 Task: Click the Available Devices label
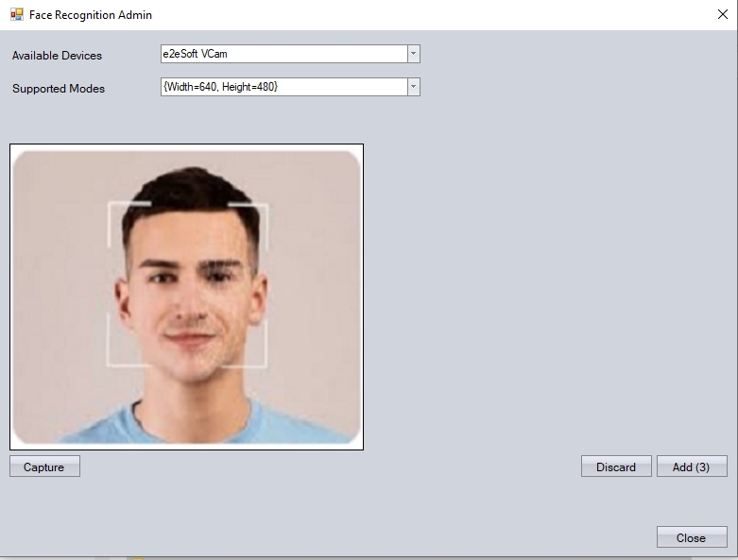coord(57,56)
